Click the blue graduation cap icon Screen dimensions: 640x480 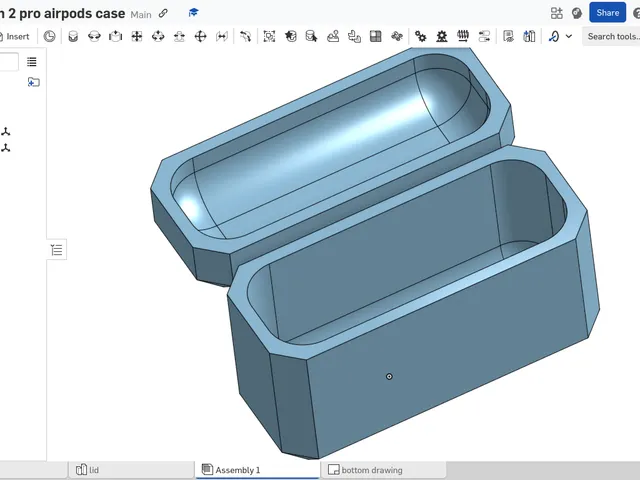[193, 13]
